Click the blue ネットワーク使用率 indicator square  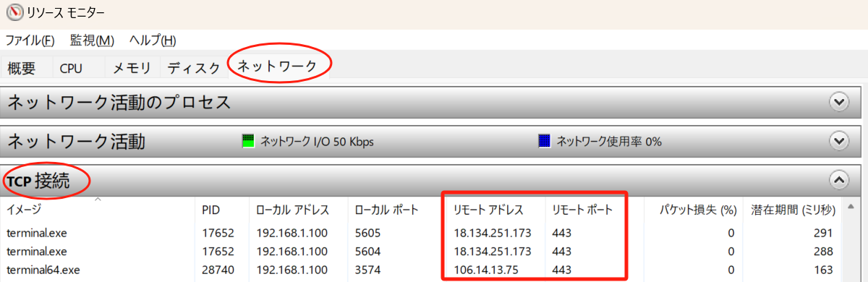545,141
